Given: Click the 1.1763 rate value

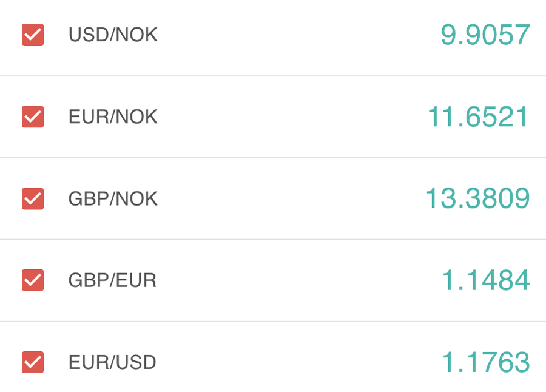Looking at the screenshot, I should 485,363.
